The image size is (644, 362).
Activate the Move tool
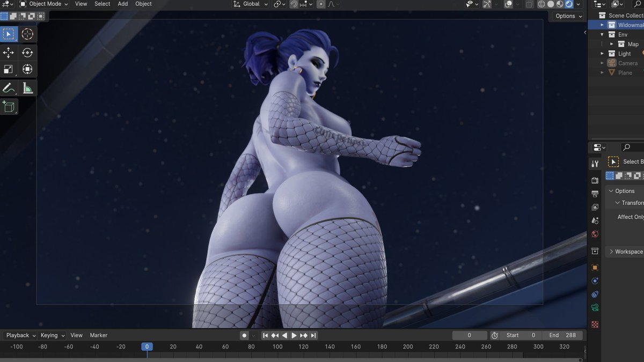pyautogui.click(x=9, y=53)
